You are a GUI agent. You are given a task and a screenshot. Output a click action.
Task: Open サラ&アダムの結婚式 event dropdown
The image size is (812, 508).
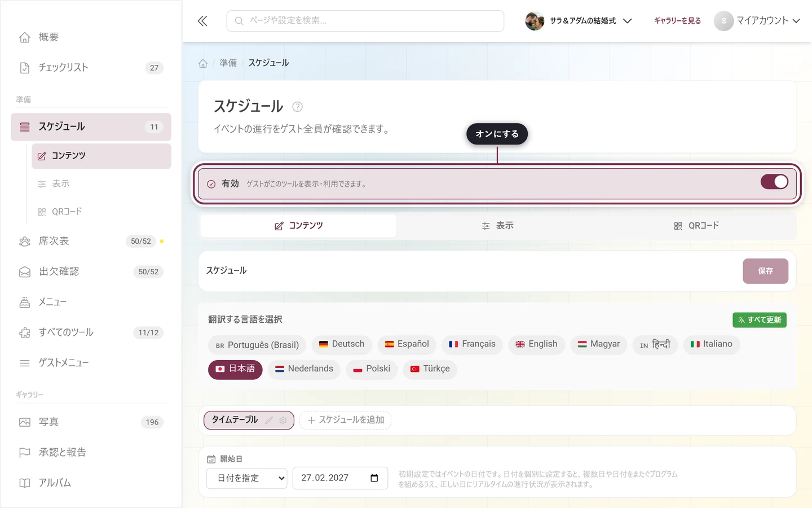click(579, 21)
